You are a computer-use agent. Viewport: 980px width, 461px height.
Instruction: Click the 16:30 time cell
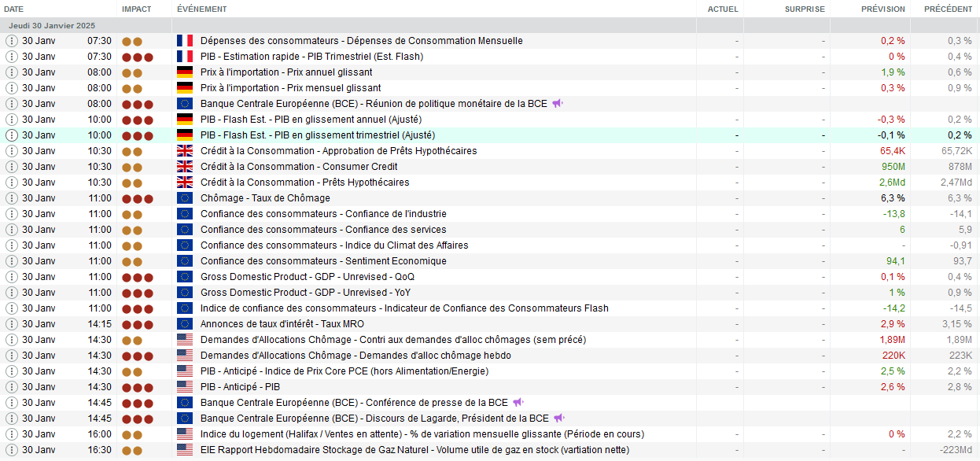click(x=99, y=450)
